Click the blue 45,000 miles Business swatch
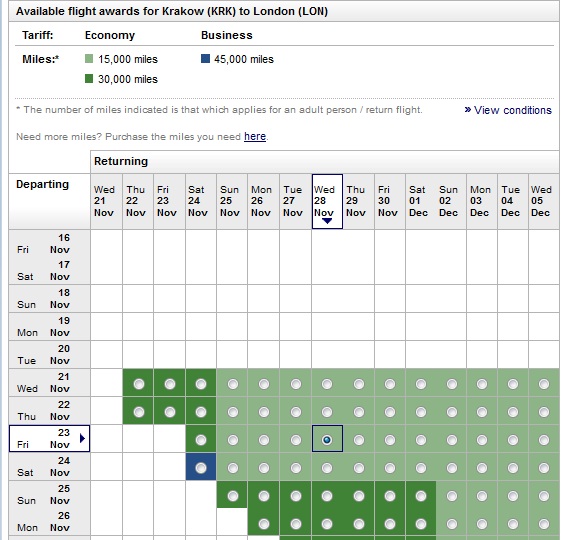Image resolution: width=561 pixels, height=540 pixels. tap(205, 59)
